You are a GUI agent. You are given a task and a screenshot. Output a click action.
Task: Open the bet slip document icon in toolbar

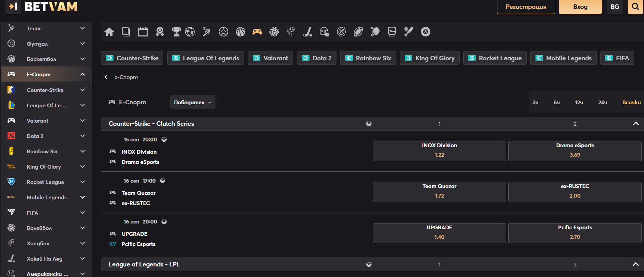126,32
